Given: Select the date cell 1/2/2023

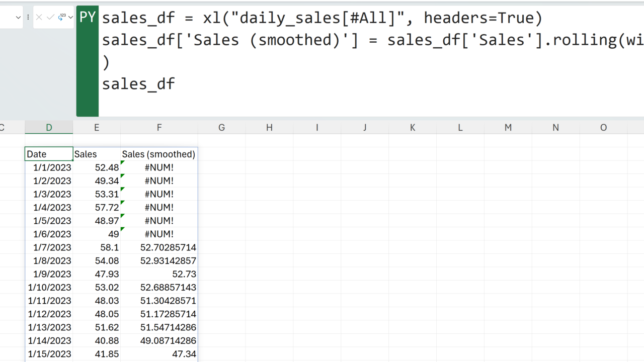Looking at the screenshot, I should (x=49, y=181).
